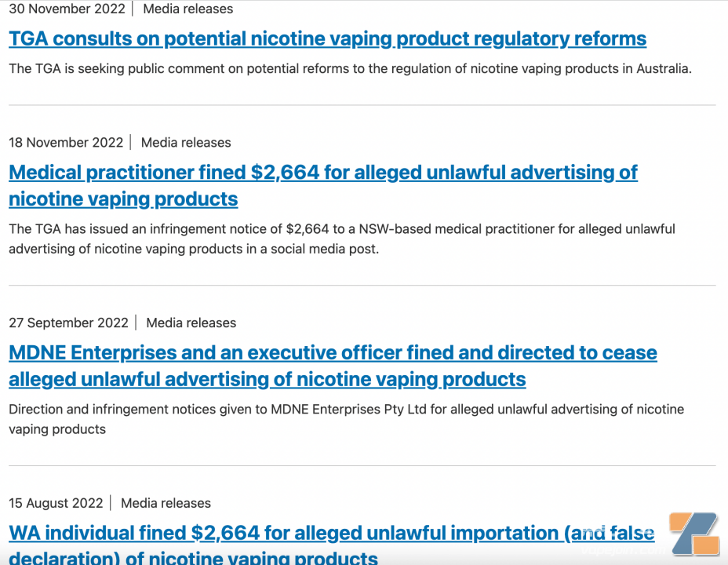Click the NSW-based medical practitioner infringement summary
This screenshot has height=565, width=728.
pos(341,239)
